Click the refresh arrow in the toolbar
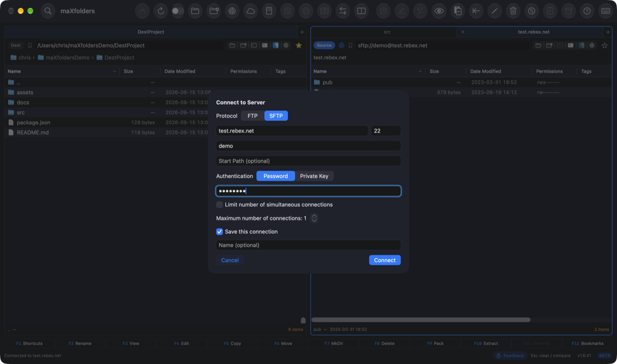Viewport: 617px width, 364px height. pyautogui.click(x=161, y=11)
